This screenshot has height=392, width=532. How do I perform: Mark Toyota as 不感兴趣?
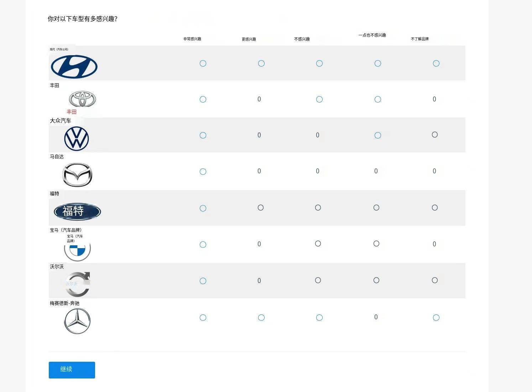coord(319,99)
